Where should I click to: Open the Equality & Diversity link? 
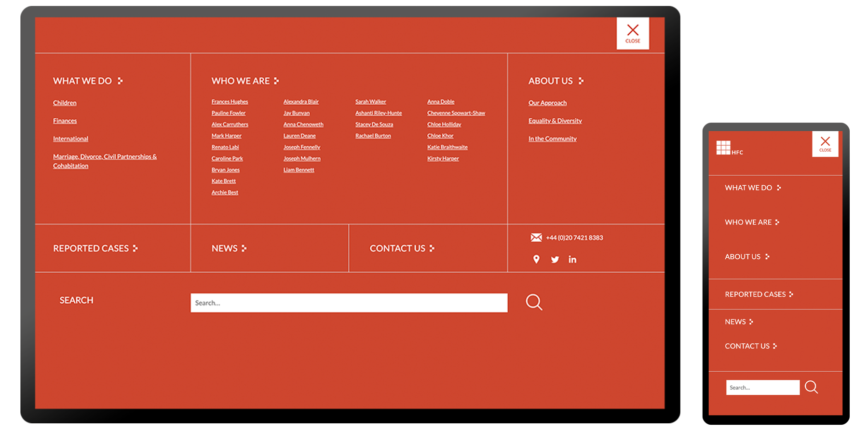tap(555, 121)
